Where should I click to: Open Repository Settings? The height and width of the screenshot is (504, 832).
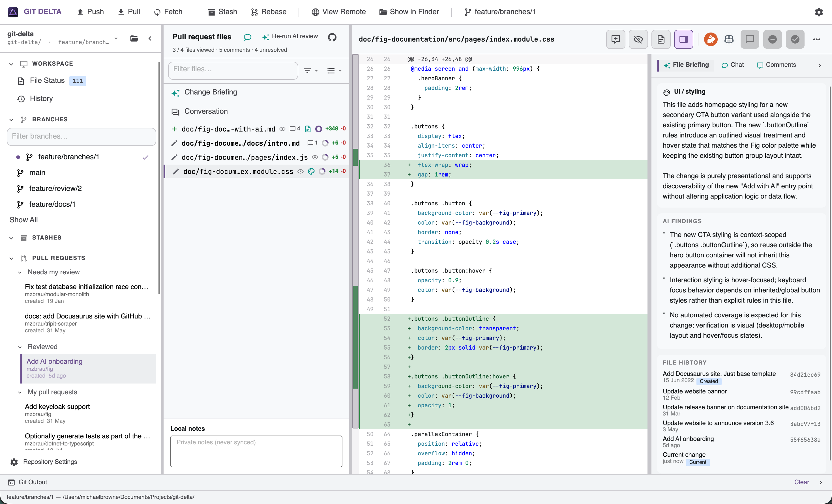click(x=44, y=462)
